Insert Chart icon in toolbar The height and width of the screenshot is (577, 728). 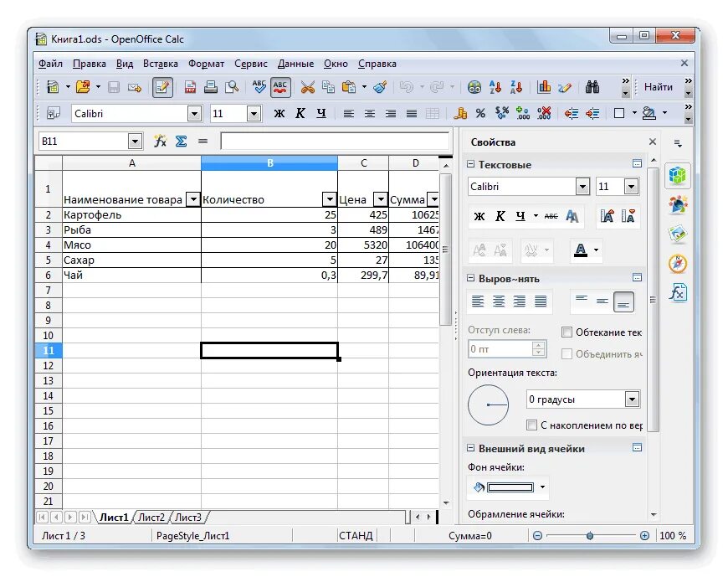coord(544,87)
